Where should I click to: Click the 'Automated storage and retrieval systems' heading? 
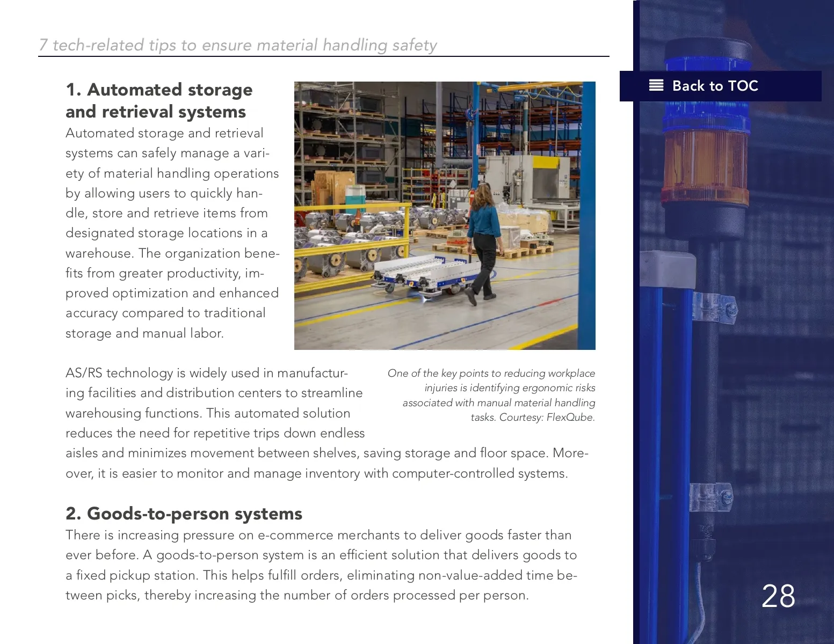(159, 100)
